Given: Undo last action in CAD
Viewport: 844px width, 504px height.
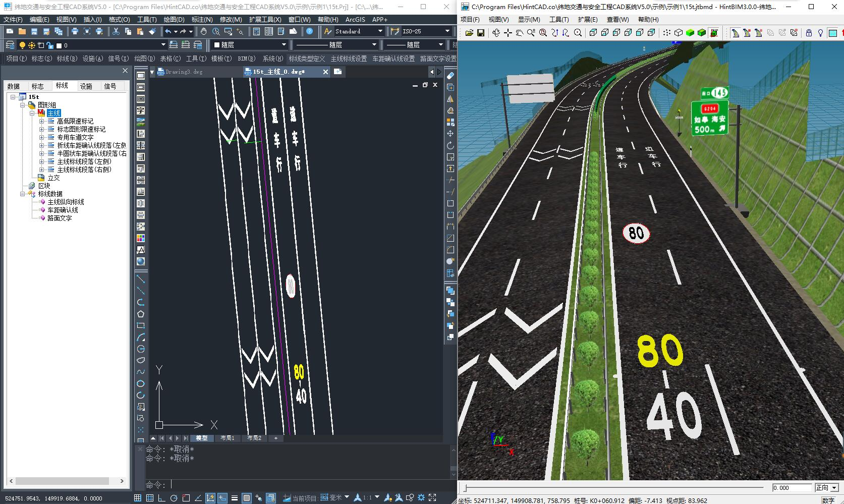Looking at the screenshot, I should pos(168,31).
